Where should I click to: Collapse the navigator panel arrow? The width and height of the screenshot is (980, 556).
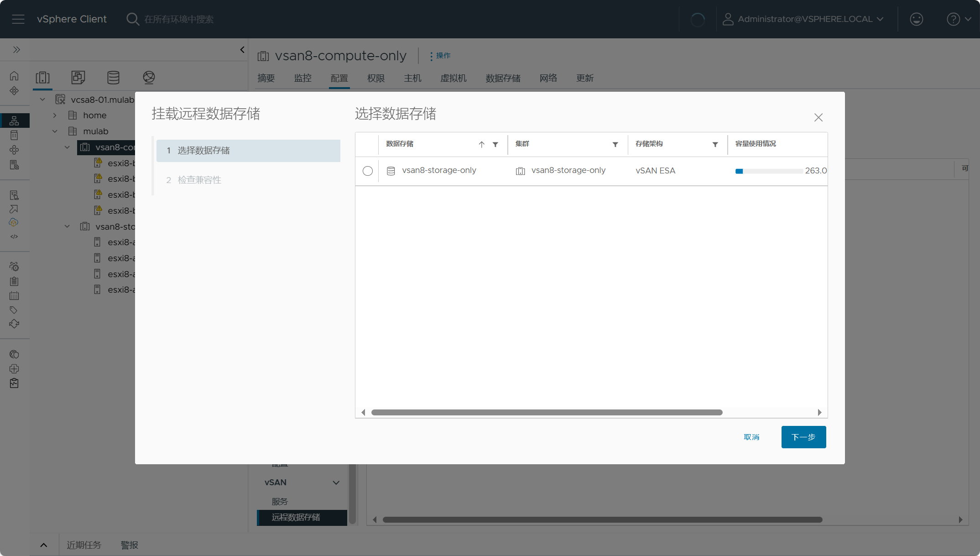pos(242,50)
